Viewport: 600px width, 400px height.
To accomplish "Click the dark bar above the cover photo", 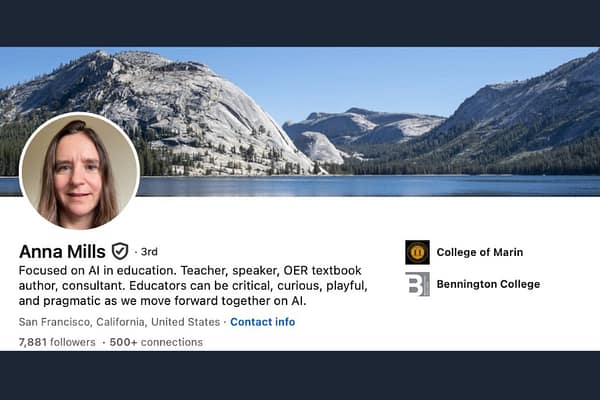I will 300,22.
